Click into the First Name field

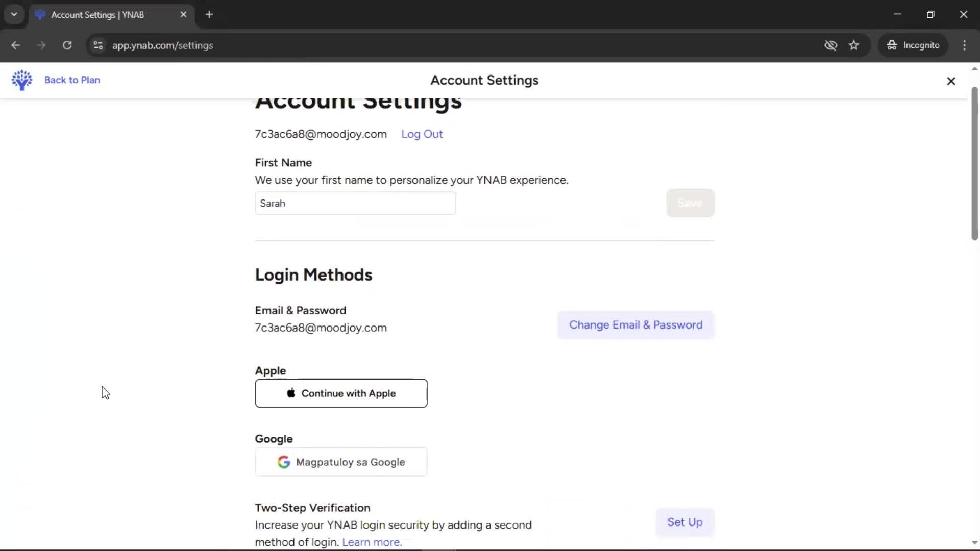coord(355,203)
